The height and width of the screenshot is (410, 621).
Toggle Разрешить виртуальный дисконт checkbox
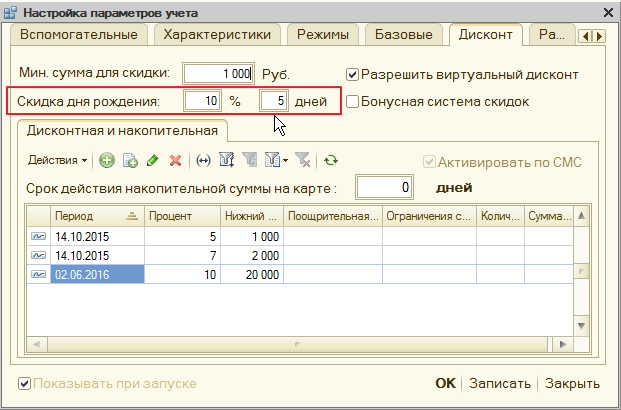click(x=352, y=74)
